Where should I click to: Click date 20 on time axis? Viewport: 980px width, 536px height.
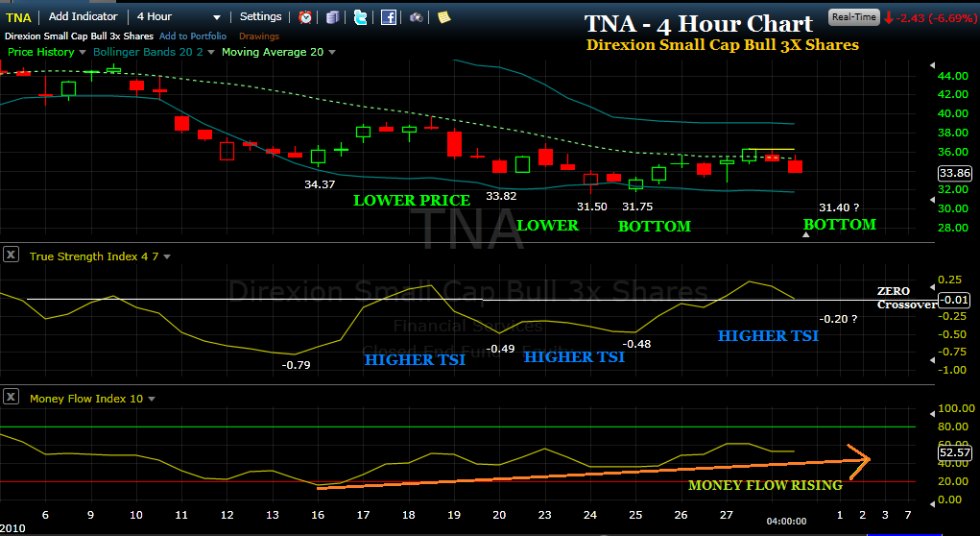[499, 515]
